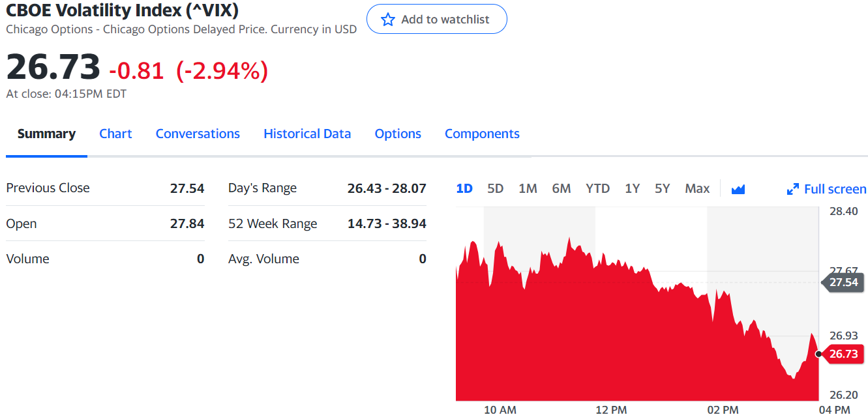
Task: Click the red 26.73 price marker on chart
Action: [x=843, y=354]
